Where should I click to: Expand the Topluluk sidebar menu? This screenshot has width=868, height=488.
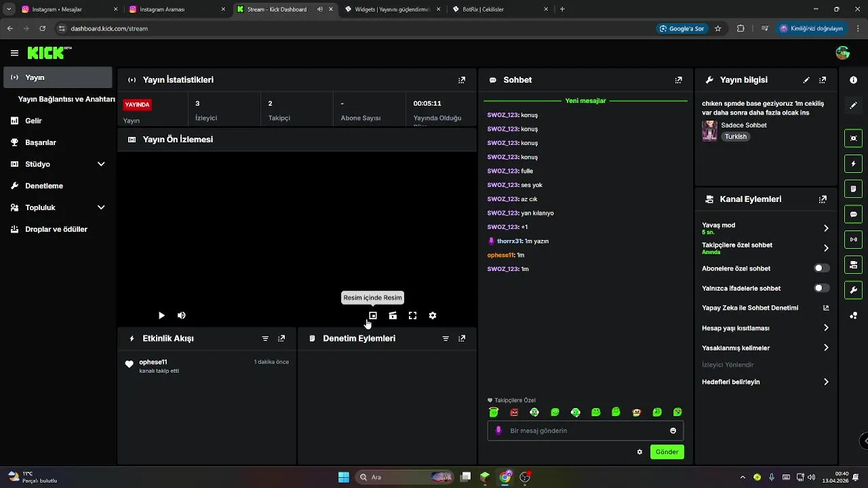coord(58,207)
